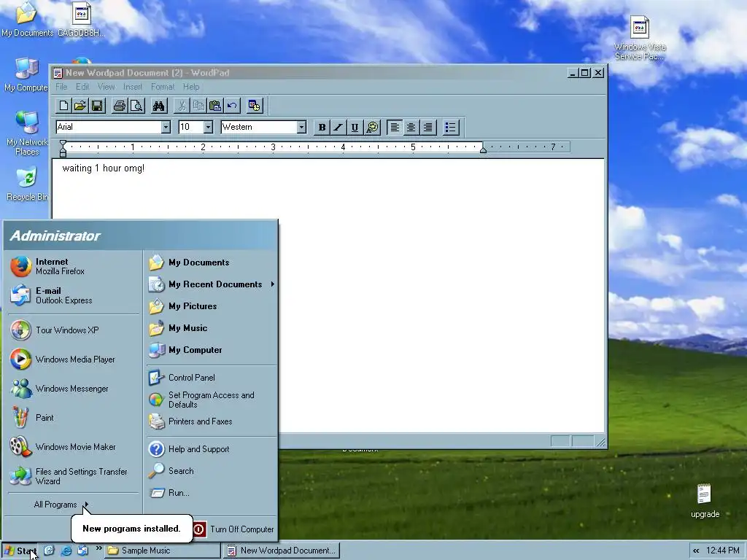Launch Windows Media Player

(x=74, y=359)
